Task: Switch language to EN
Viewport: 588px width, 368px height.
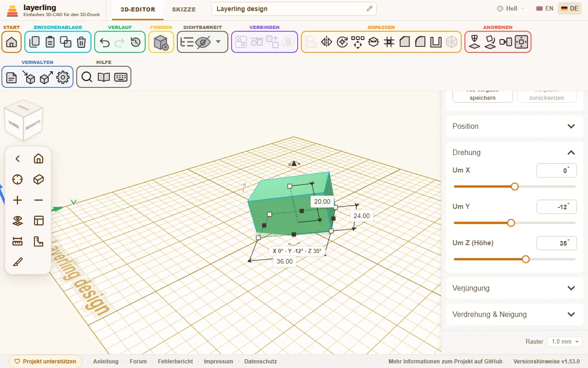Action: coord(545,9)
